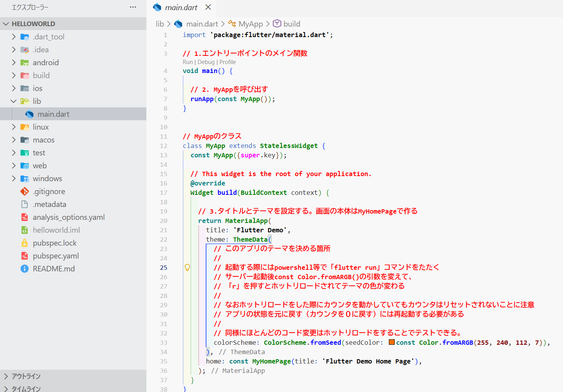Click the Dart icon in main.dart tab
563x392 pixels.
point(157,7)
